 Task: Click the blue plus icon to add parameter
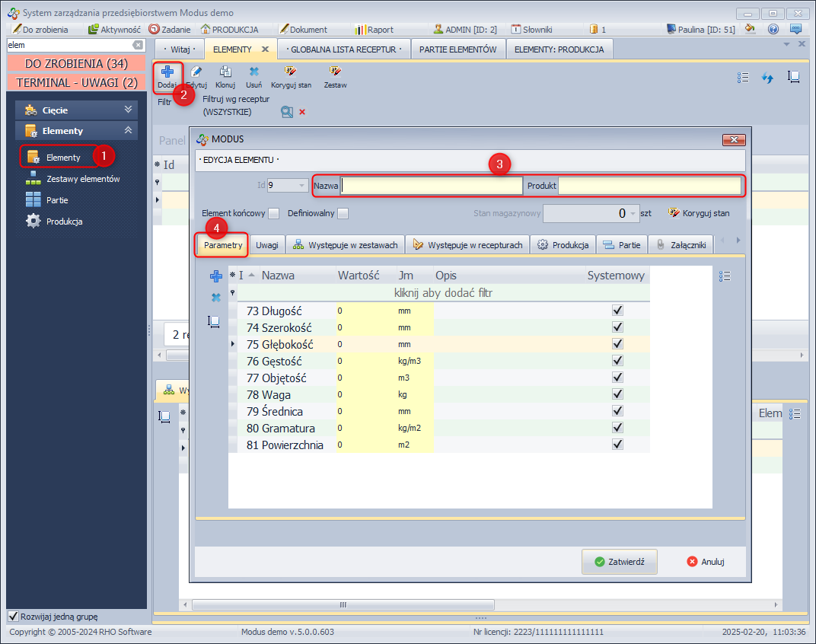(216, 277)
